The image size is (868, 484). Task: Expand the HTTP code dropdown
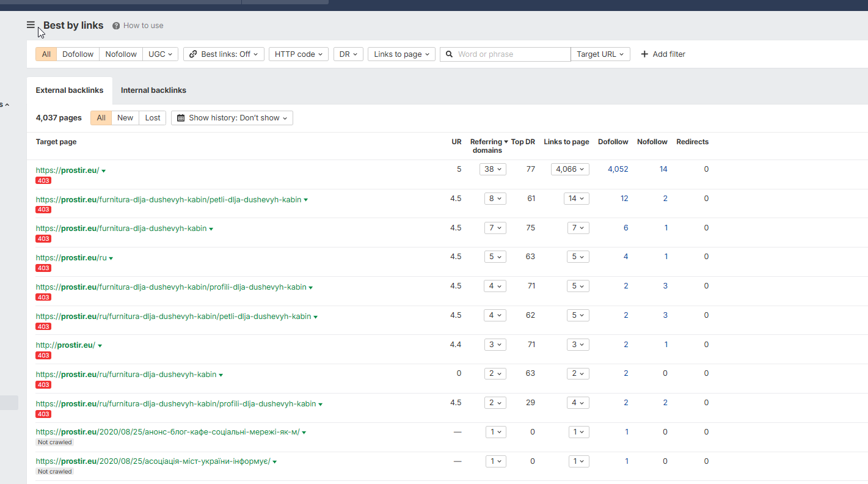(x=298, y=54)
